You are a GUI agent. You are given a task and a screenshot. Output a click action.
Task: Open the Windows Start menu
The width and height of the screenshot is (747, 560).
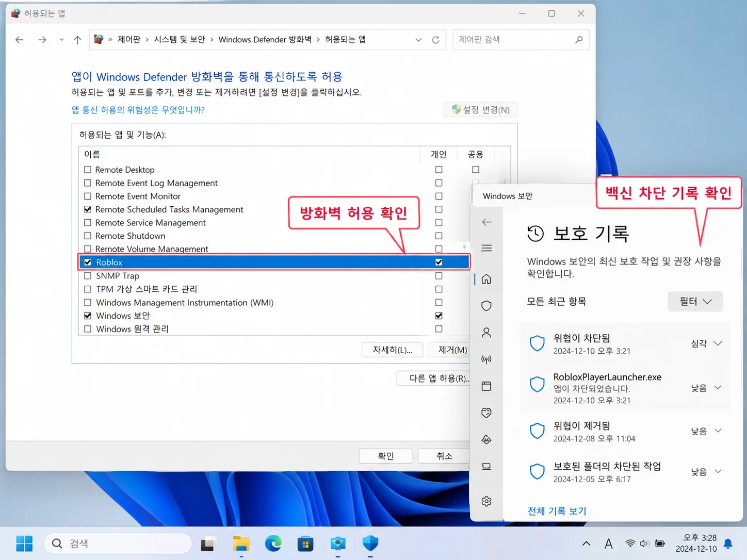click(x=24, y=543)
